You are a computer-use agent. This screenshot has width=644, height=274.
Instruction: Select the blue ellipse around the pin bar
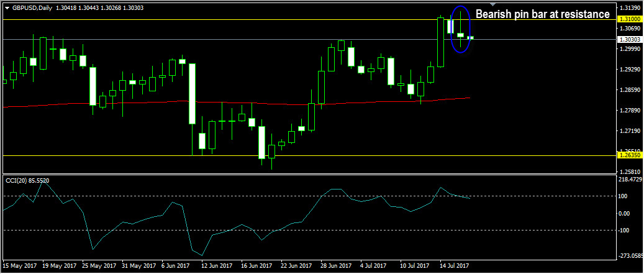pyautogui.click(x=460, y=29)
